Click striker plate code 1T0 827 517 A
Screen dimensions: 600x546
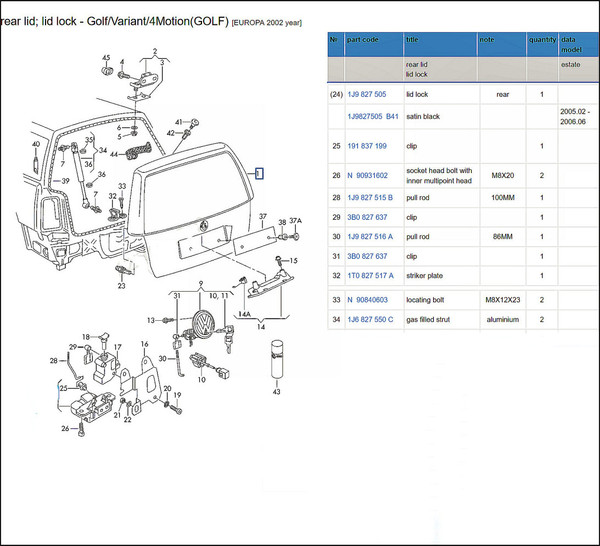(x=369, y=275)
